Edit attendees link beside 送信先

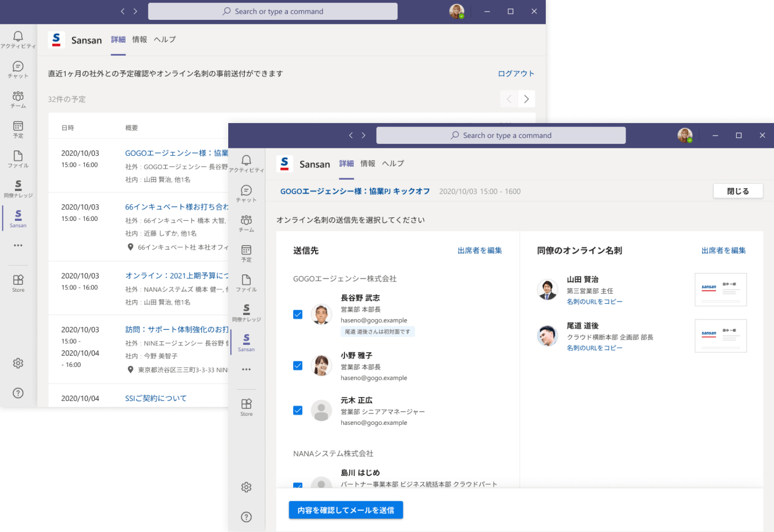click(480, 251)
